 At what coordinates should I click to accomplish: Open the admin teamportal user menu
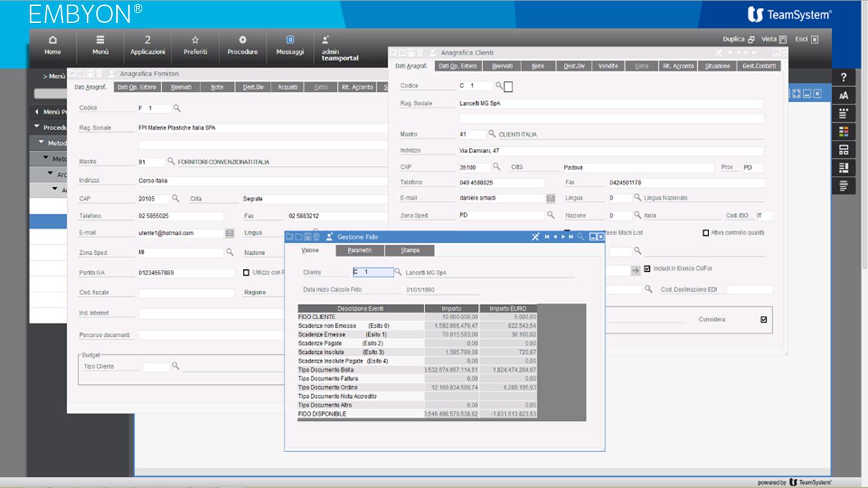[340, 48]
